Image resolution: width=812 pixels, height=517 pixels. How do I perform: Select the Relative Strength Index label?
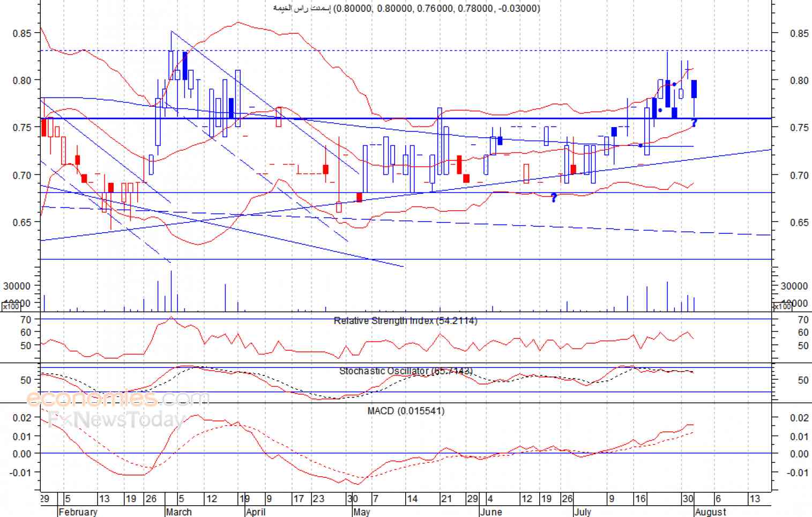click(x=405, y=321)
